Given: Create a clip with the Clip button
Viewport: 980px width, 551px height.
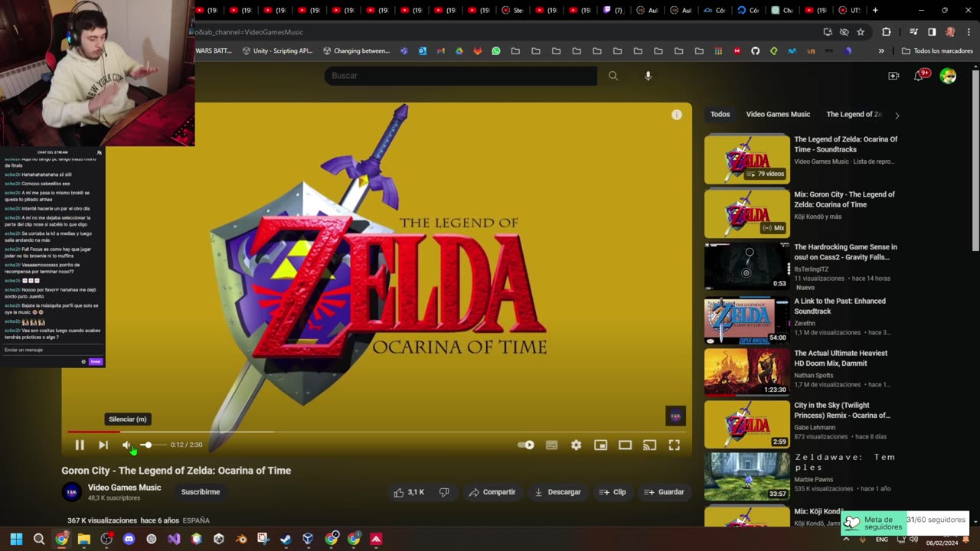Looking at the screenshot, I should 612,492.
